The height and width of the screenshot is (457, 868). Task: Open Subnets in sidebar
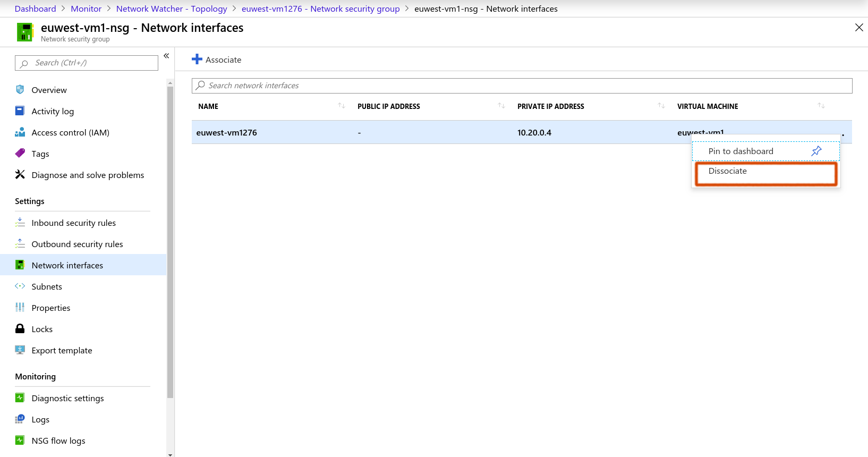pyautogui.click(x=47, y=286)
